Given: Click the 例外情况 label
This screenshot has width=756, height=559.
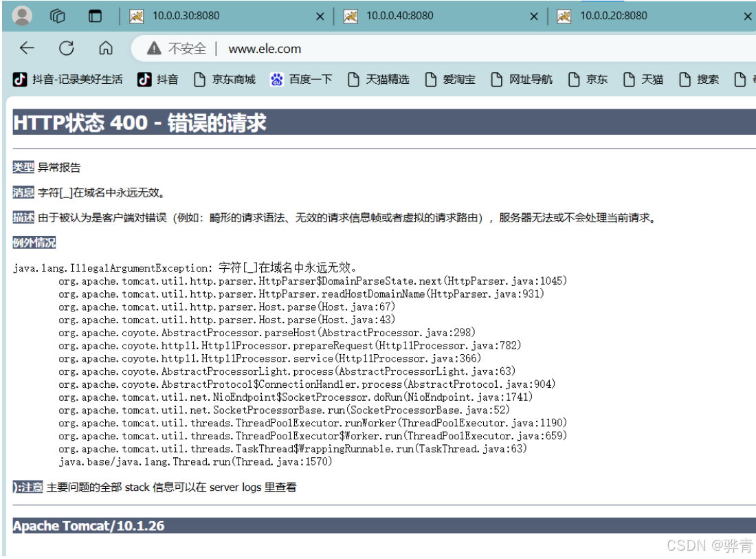Looking at the screenshot, I should pyautogui.click(x=34, y=242).
